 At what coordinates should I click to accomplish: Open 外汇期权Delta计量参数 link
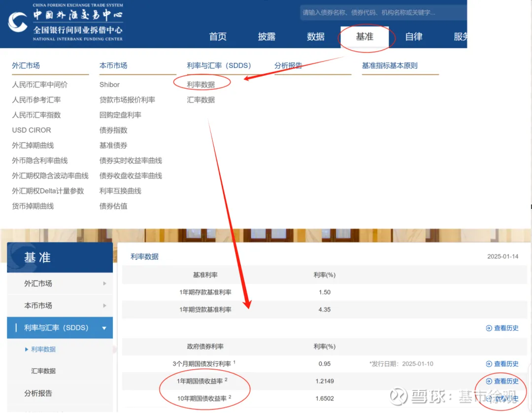click(48, 191)
